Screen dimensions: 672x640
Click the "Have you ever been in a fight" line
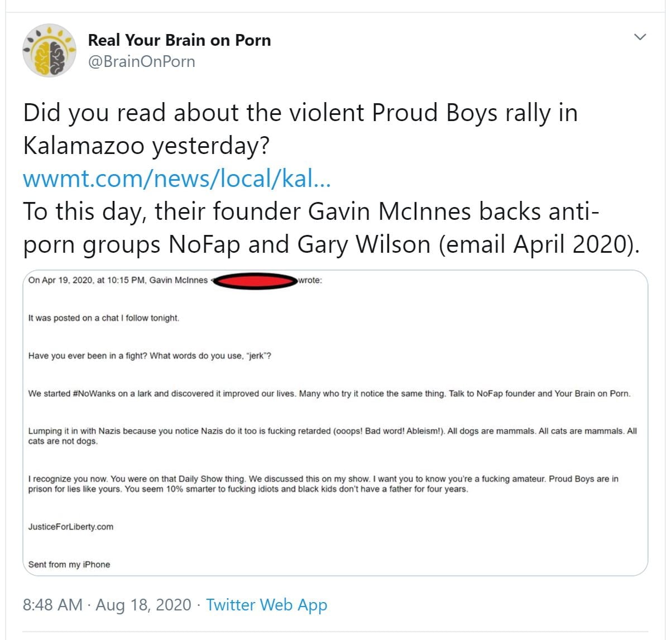pos(150,356)
